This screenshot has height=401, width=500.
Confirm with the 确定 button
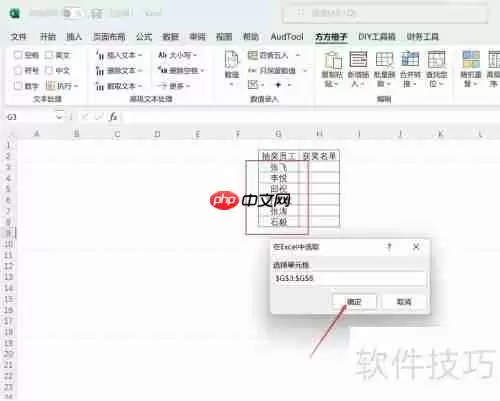tap(354, 302)
